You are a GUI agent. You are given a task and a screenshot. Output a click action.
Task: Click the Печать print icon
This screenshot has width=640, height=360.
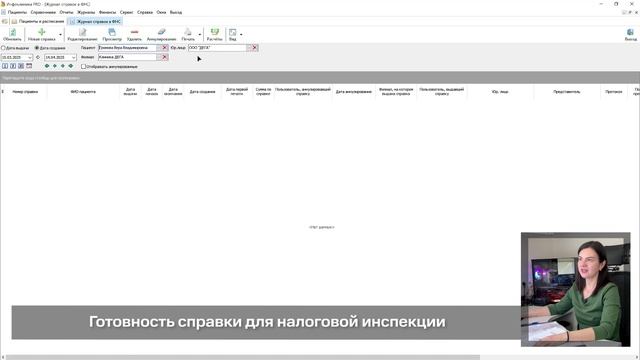[188, 32]
